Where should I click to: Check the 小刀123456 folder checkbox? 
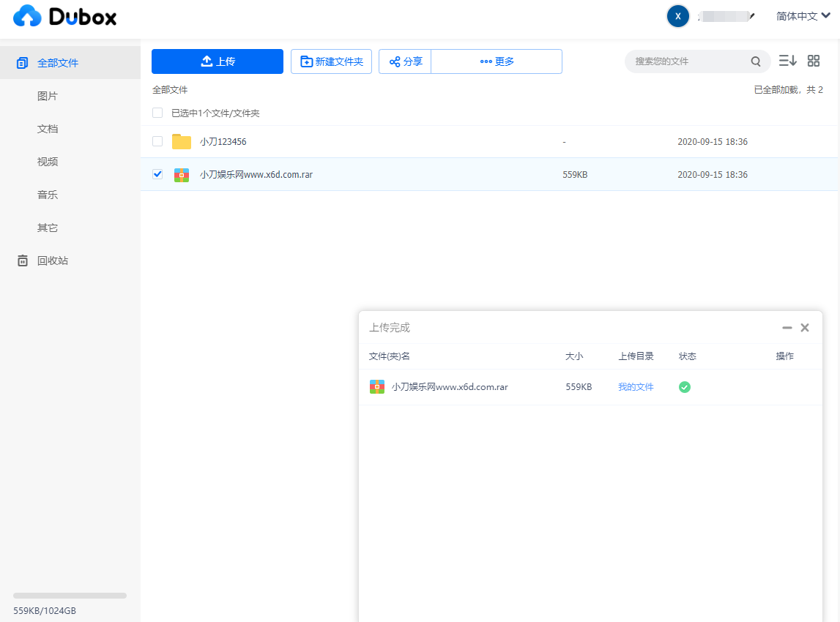click(x=157, y=141)
